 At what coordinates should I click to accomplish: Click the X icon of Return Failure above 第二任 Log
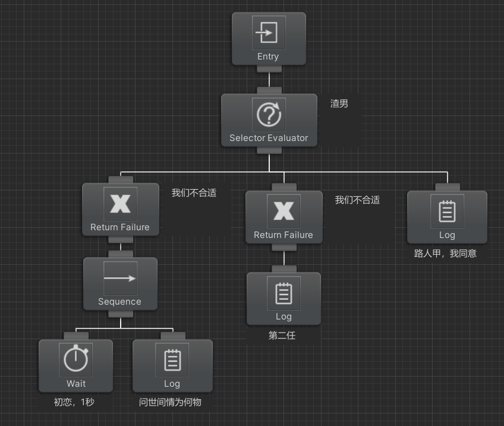click(283, 211)
